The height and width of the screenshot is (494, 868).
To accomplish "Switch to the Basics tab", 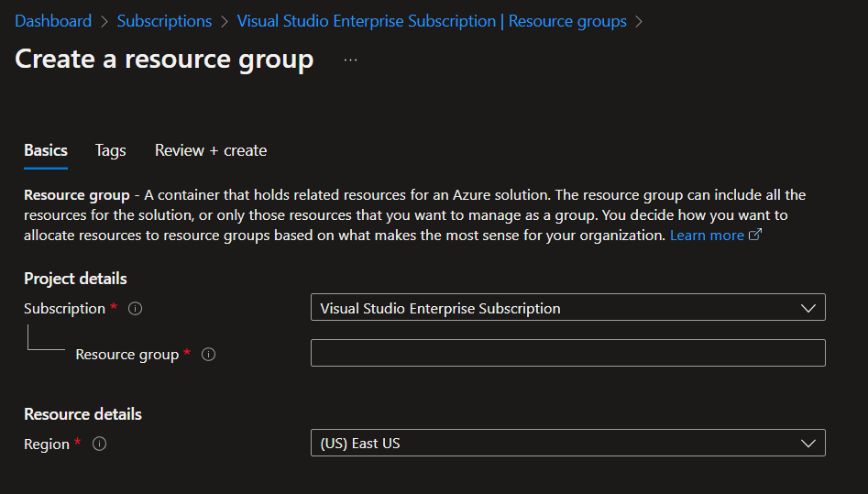I will [x=46, y=150].
